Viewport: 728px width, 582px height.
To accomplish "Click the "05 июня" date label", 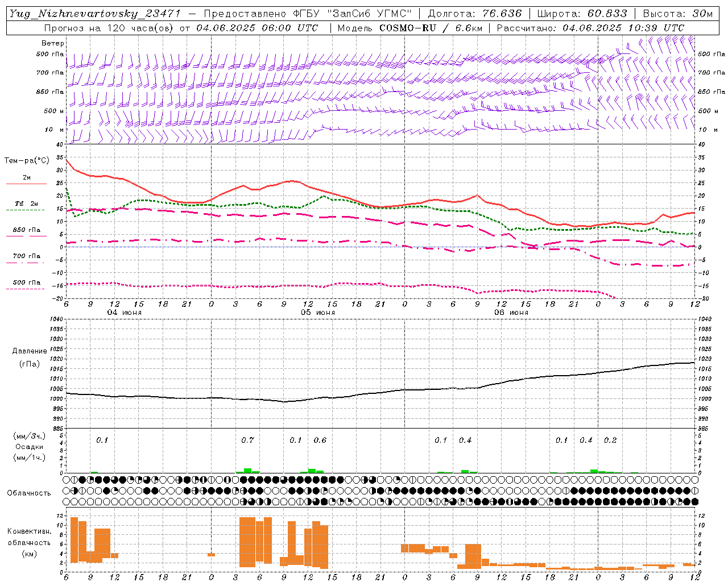I will coord(318,313).
